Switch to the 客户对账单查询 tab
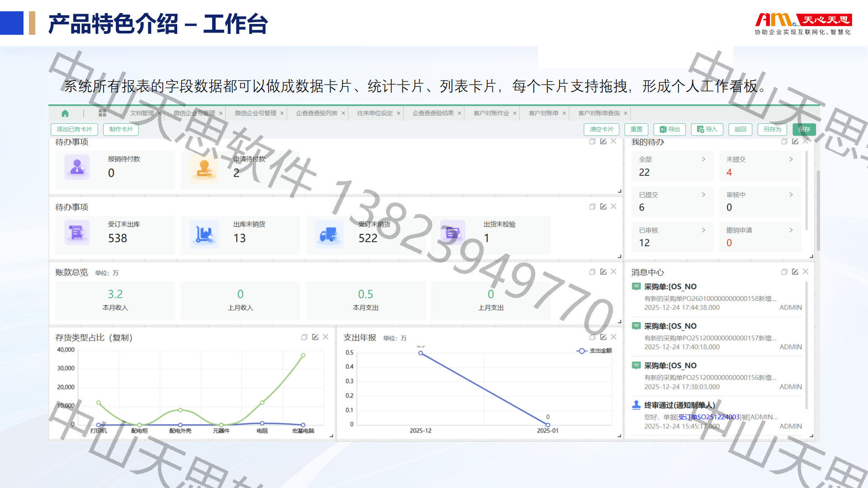The image size is (868, 488). [x=599, y=113]
